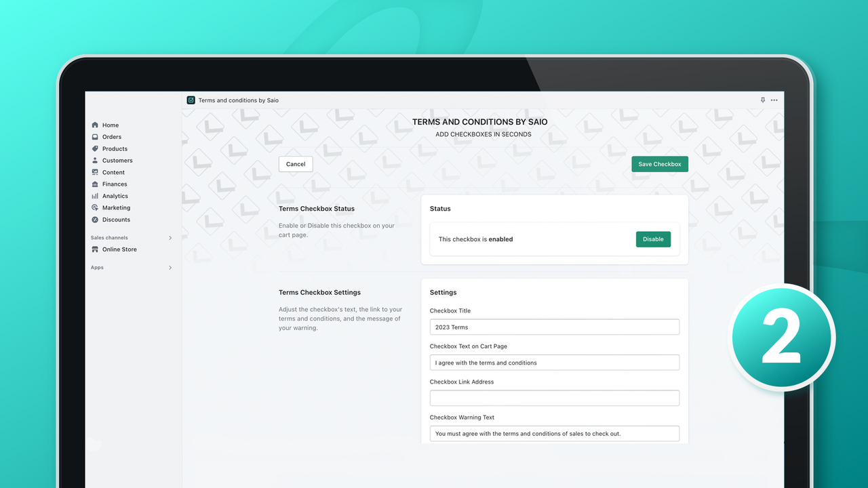
Task: Click the Home icon in sidebar
Action: [95, 125]
